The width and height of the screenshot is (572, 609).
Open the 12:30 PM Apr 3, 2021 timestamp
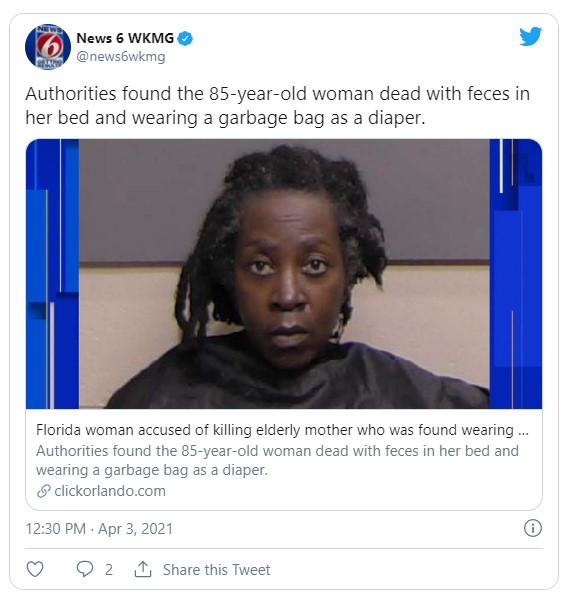click(x=99, y=529)
